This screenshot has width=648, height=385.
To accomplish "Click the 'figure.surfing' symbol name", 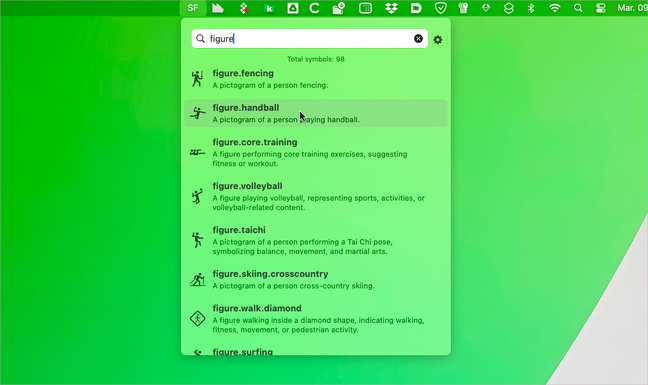I will [x=243, y=352].
